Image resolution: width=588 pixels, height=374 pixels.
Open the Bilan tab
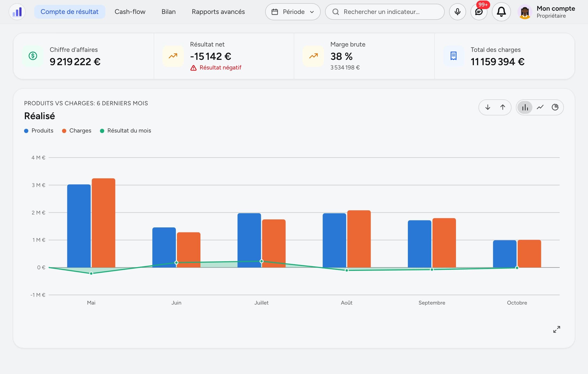[168, 12]
